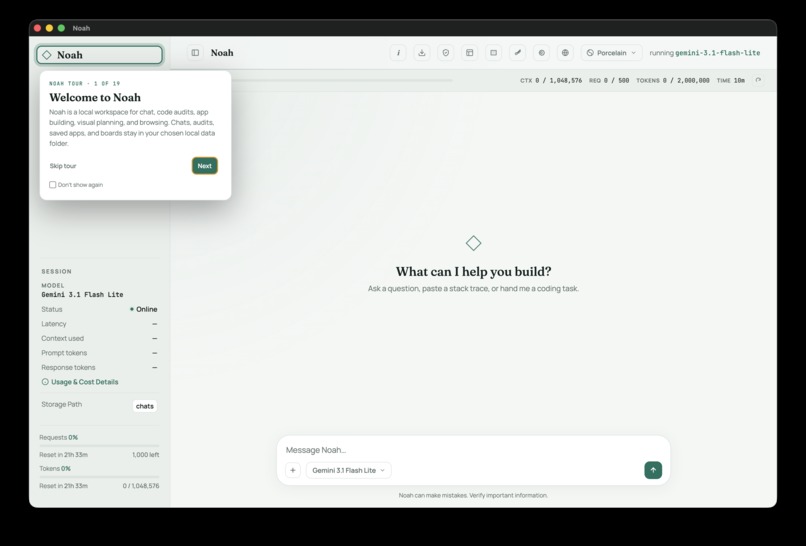This screenshot has height=546, width=806.
Task: Click the REQ 0 / 500 counter
Action: pyautogui.click(x=609, y=80)
